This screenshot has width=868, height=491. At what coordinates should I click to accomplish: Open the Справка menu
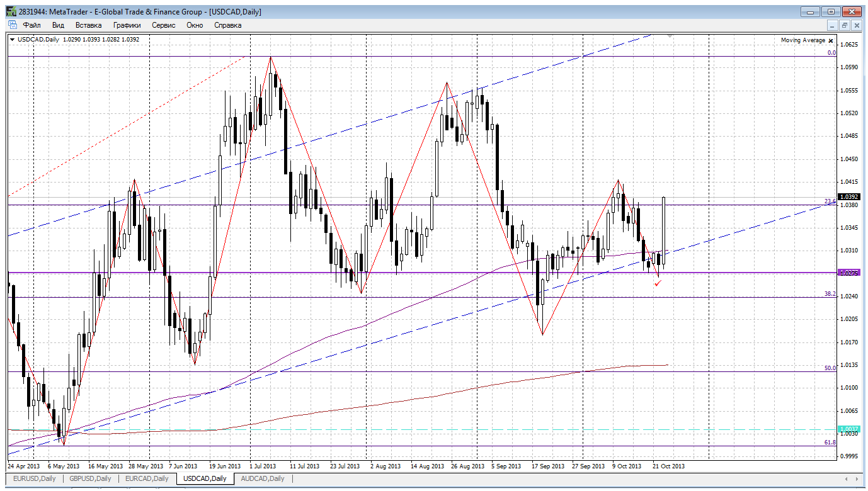pos(227,25)
